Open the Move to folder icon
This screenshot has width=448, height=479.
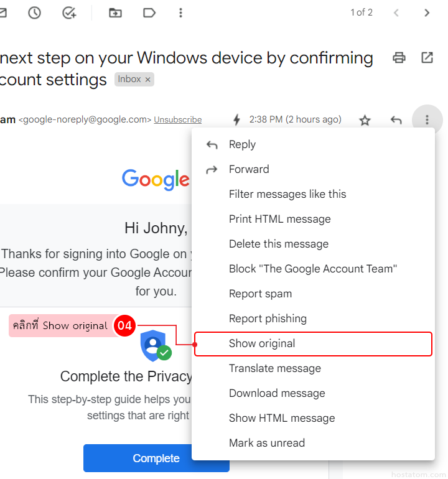[115, 12]
